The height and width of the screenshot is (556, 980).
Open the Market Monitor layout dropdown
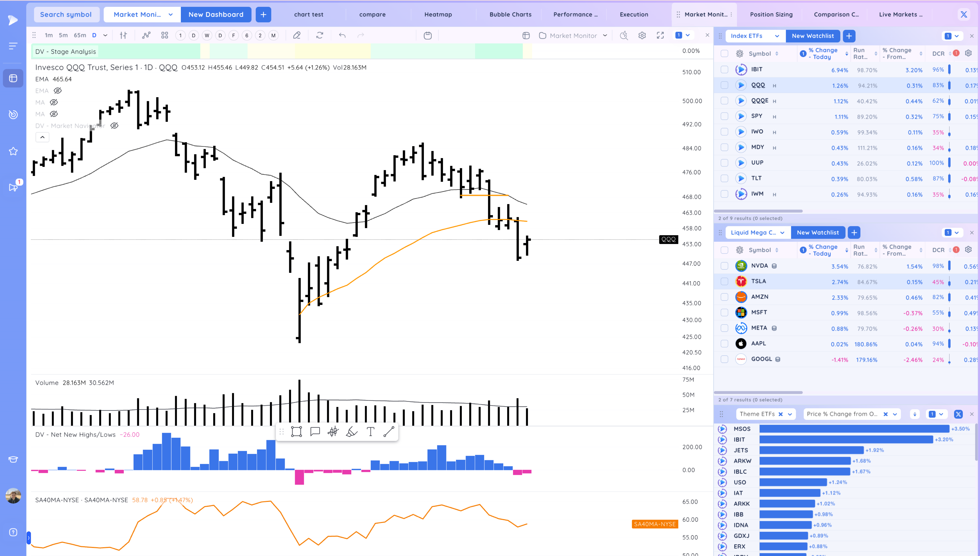click(605, 36)
